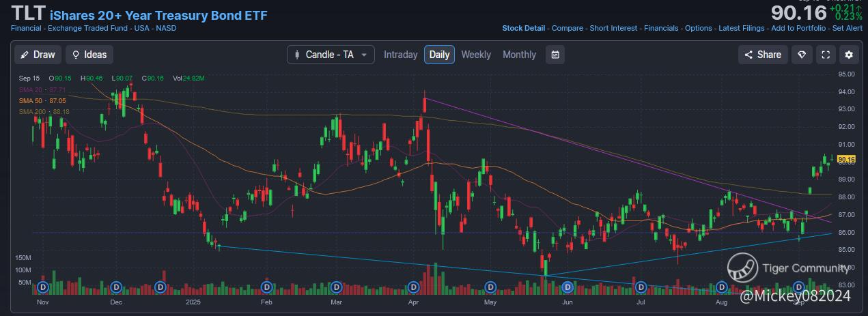Click the Exchange Traded Fund industry link

pos(89,29)
